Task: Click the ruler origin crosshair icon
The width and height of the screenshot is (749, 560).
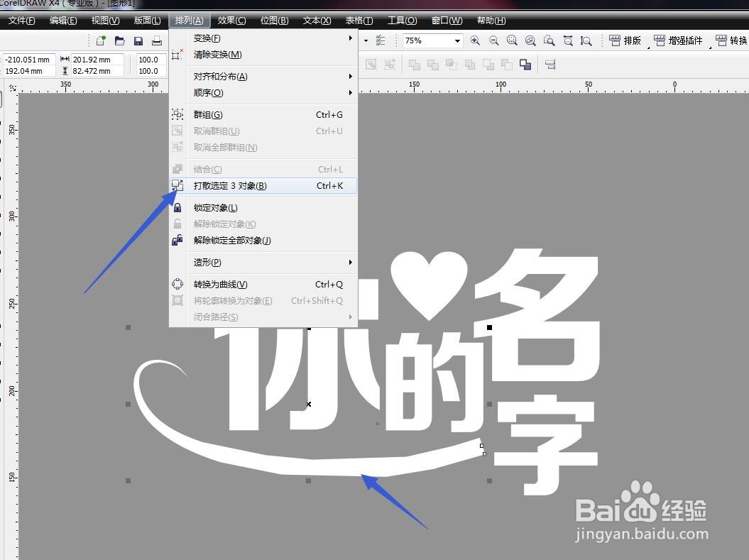Action: tap(12, 87)
